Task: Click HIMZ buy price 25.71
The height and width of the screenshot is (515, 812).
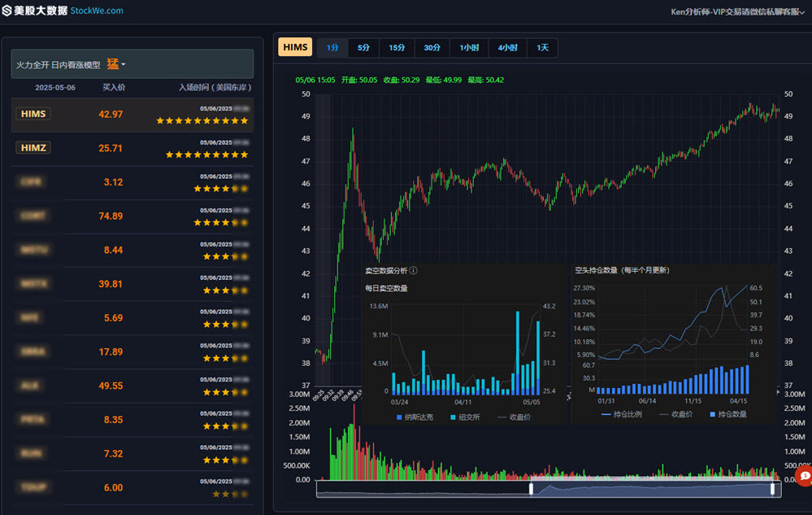Action: (111, 148)
